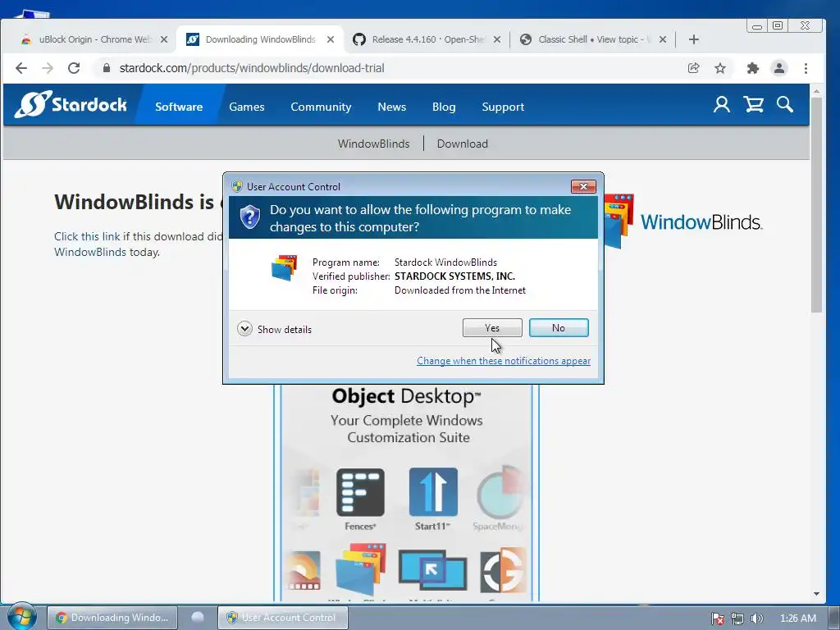Click WindowBlinds sub-navigation link
The image size is (840, 630).
[373, 144]
